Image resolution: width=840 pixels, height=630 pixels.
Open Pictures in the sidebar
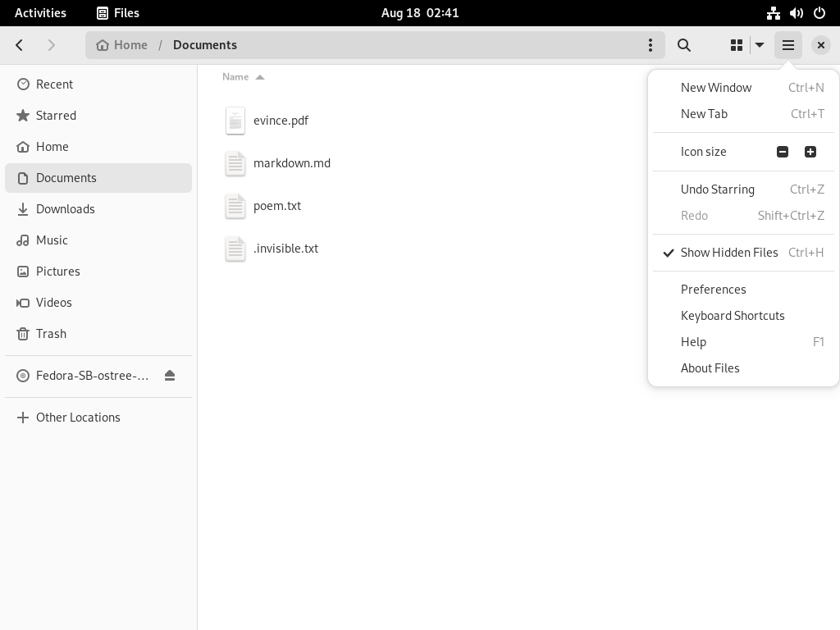tap(98, 271)
